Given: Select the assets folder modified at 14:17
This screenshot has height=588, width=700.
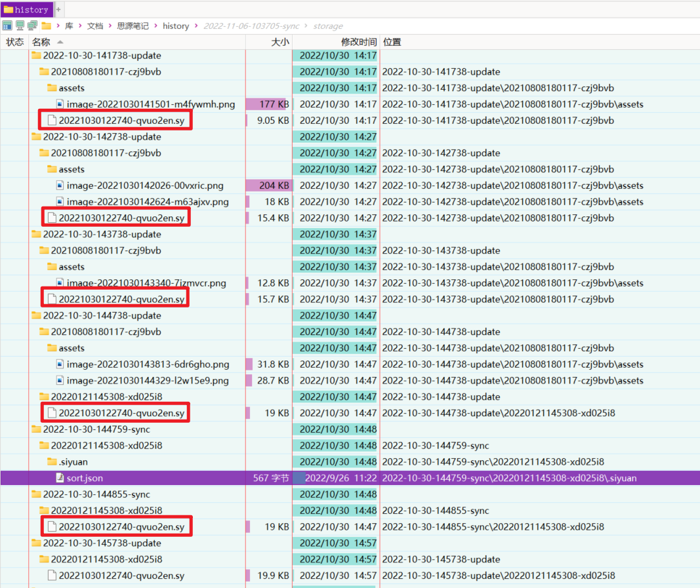Looking at the screenshot, I should [72, 88].
